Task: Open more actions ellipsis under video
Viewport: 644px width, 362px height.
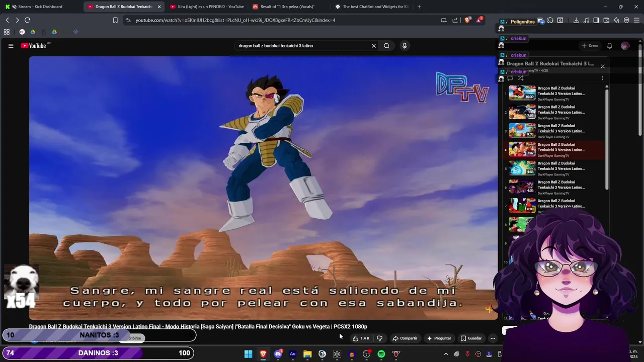Action: [493, 338]
